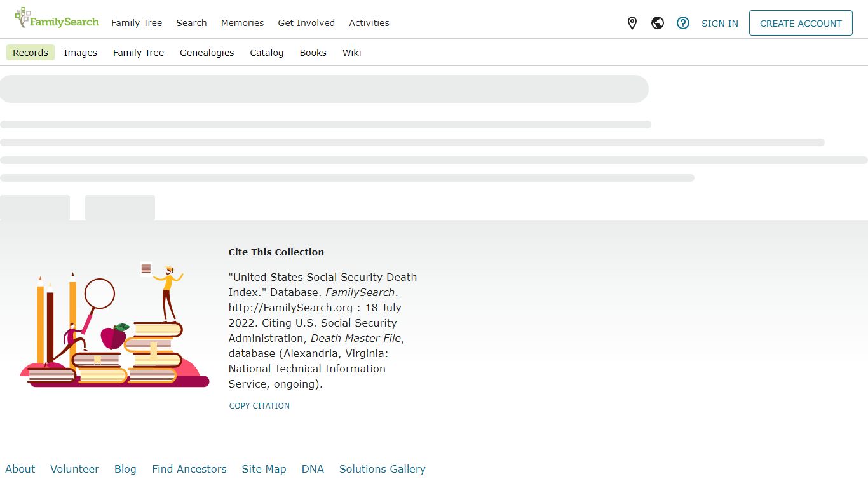Screen dimensions: 868x488
Task: Open the Site Map footer link
Action: click(264, 469)
